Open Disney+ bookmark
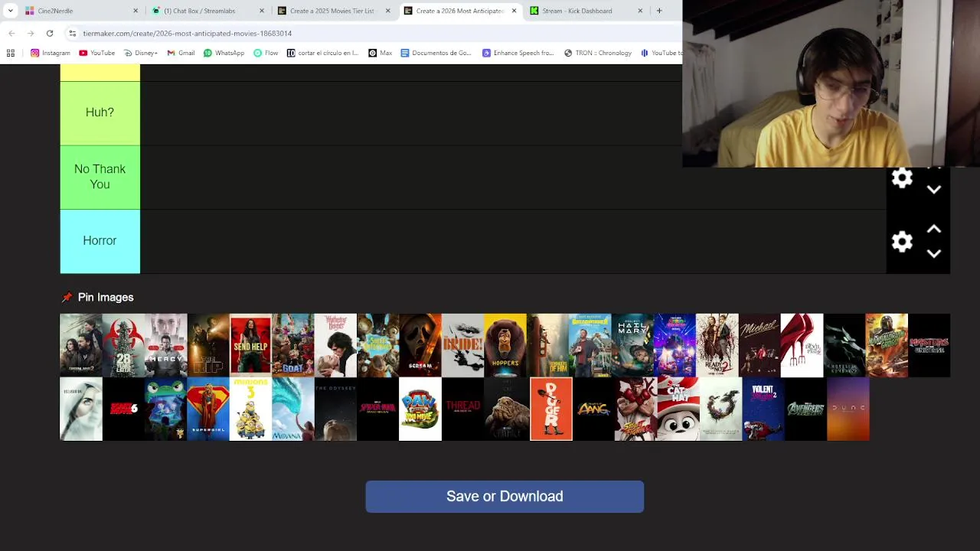Viewport: 980px width, 551px height. pyautogui.click(x=141, y=53)
